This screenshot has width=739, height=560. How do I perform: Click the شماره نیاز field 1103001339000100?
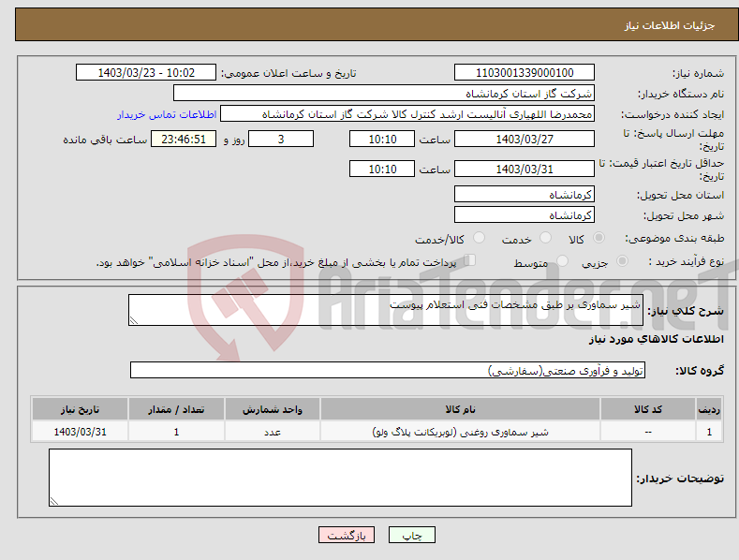[525, 73]
